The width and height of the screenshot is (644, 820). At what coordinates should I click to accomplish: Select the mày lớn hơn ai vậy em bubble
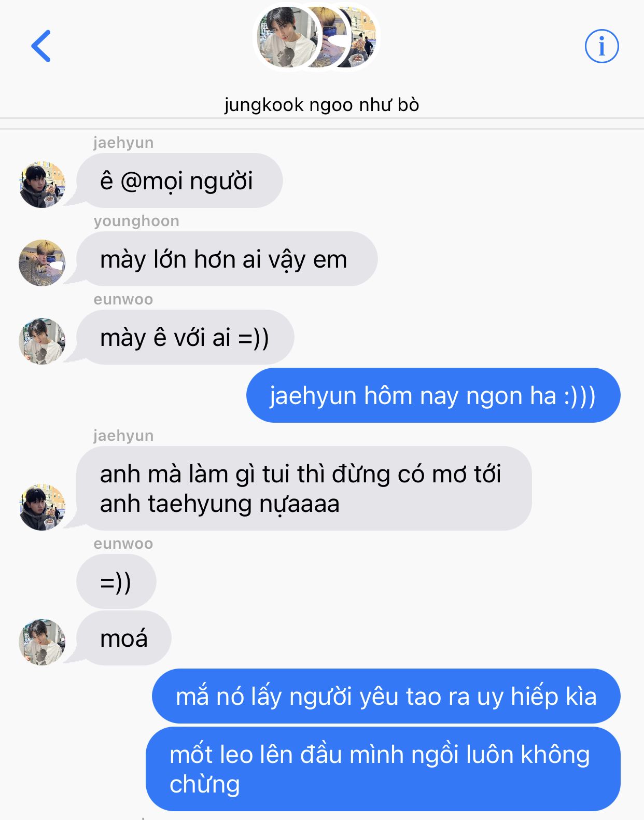pos(227,259)
